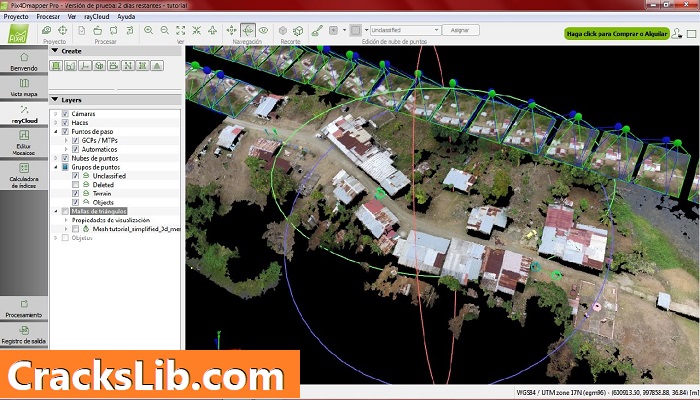Show the Deleted point group

(x=75, y=185)
